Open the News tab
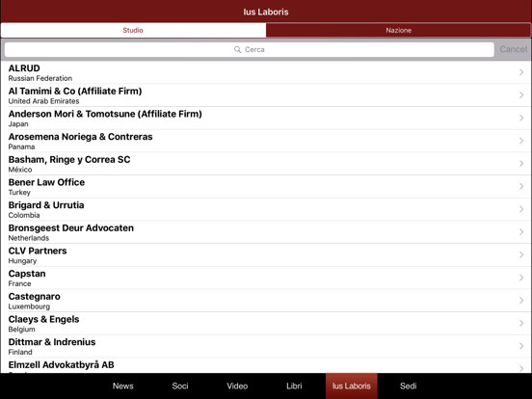The image size is (532, 399). click(x=122, y=386)
